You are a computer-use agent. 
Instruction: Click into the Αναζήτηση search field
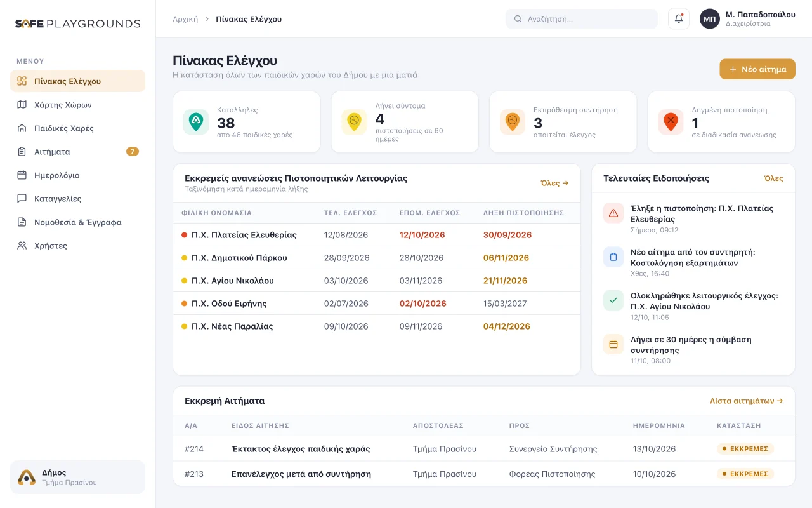(x=582, y=19)
